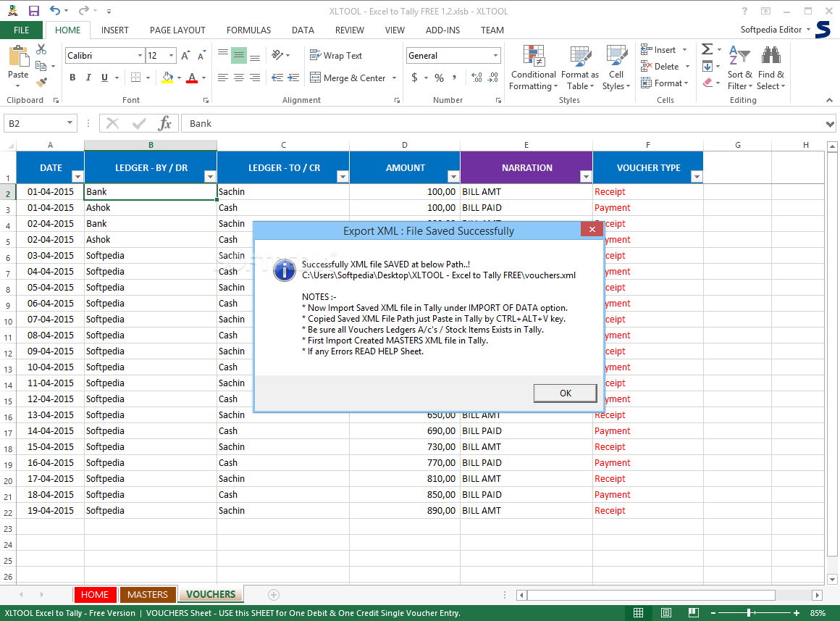Viewport: 840px width, 621px height.
Task: Click the Undo arrow icon
Action: (55, 11)
